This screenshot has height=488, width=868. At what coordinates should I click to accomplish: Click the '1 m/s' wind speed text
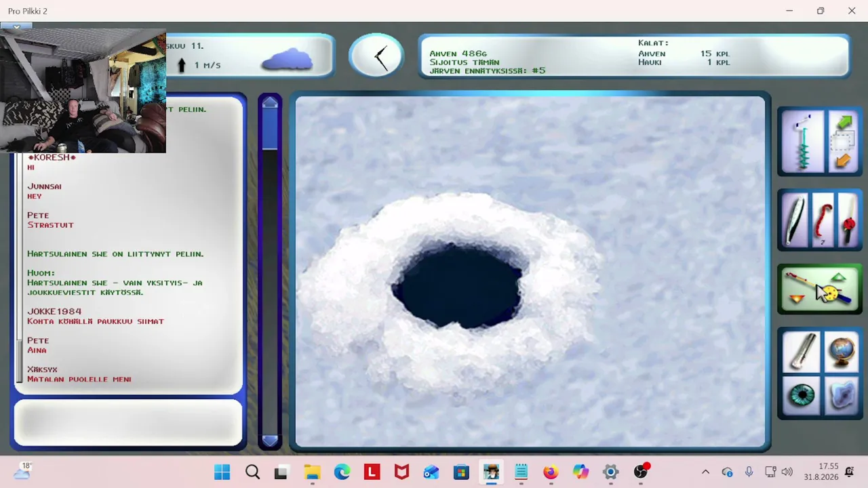[208, 65]
